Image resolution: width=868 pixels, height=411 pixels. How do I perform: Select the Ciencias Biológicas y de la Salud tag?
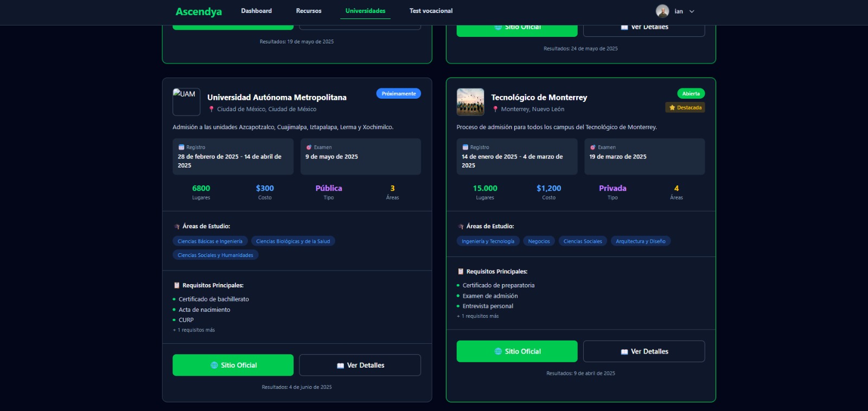point(293,241)
